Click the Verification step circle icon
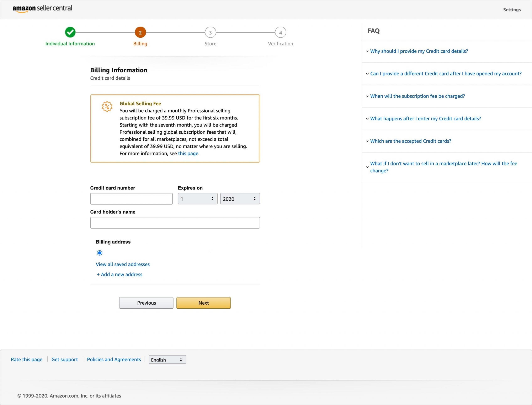Image resolution: width=532 pixels, height=405 pixels. [x=280, y=32]
